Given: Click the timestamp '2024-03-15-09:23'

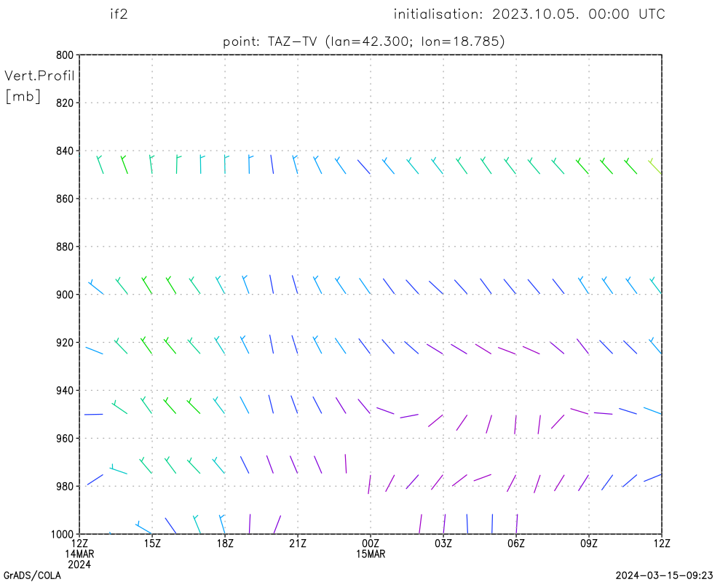Looking at the screenshot, I should (664, 575).
